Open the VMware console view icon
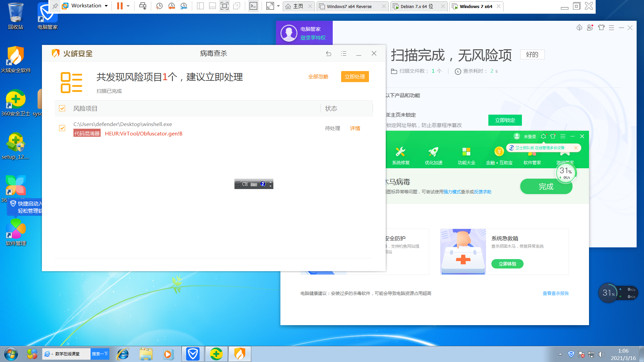The height and width of the screenshot is (362, 644). [x=254, y=6]
